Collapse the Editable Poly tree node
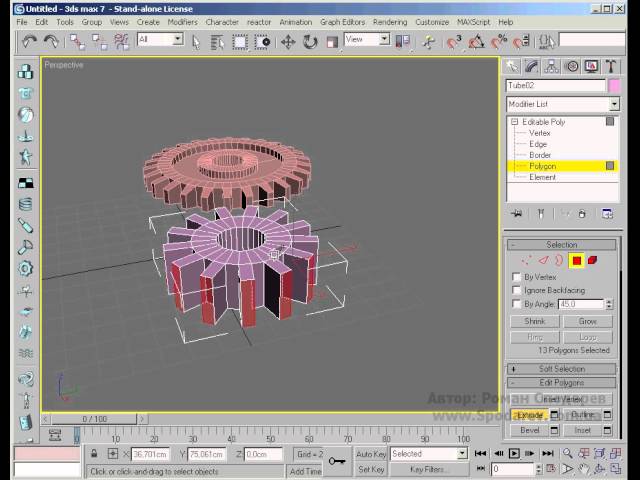This screenshot has height=480, width=640. pyautogui.click(x=515, y=122)
